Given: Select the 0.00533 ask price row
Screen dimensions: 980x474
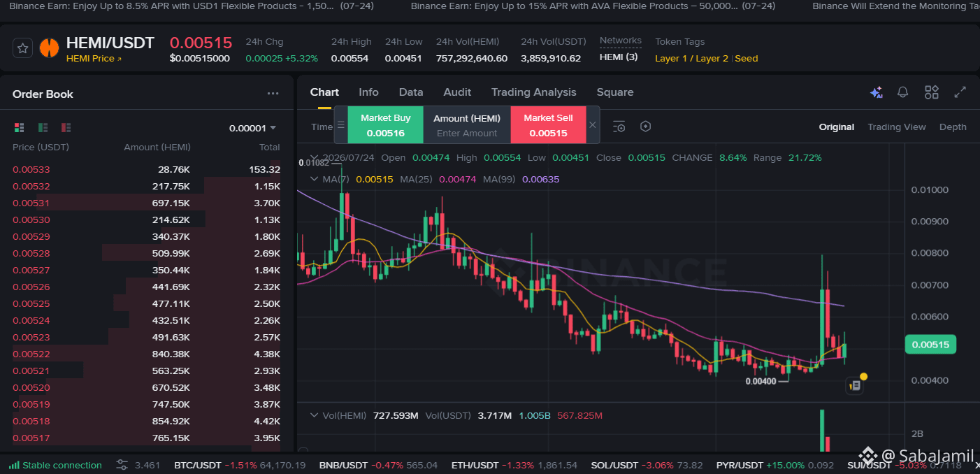Looking at the screenshot, I should (146, 169).
